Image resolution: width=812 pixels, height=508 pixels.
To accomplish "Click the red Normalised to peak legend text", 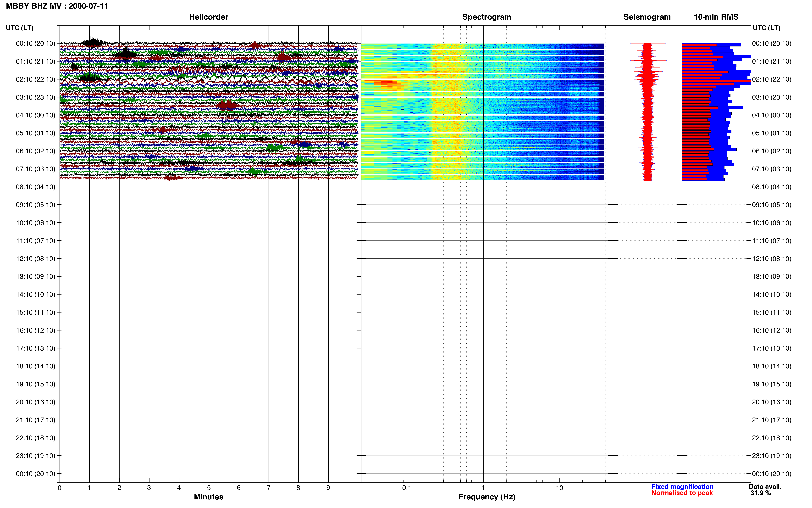I will coord(682,493).
